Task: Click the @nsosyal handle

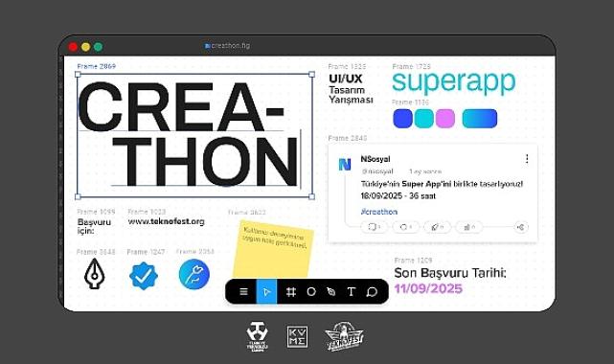Action: pos(377,171)
